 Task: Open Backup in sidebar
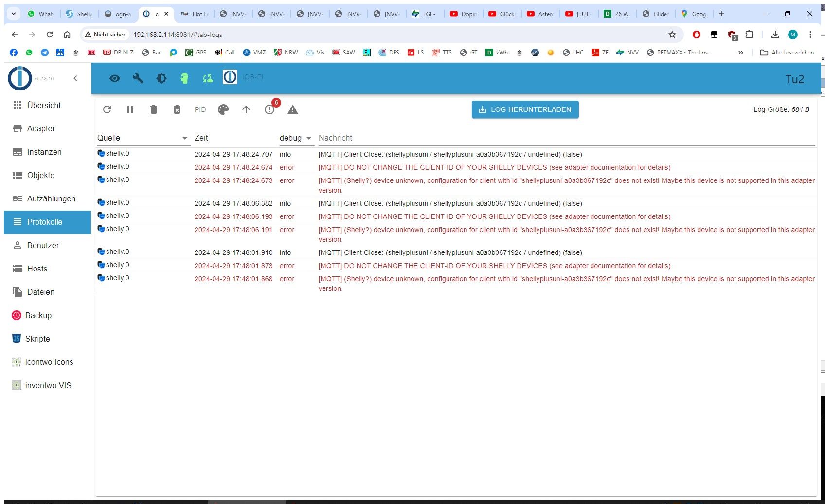point(47,315)
